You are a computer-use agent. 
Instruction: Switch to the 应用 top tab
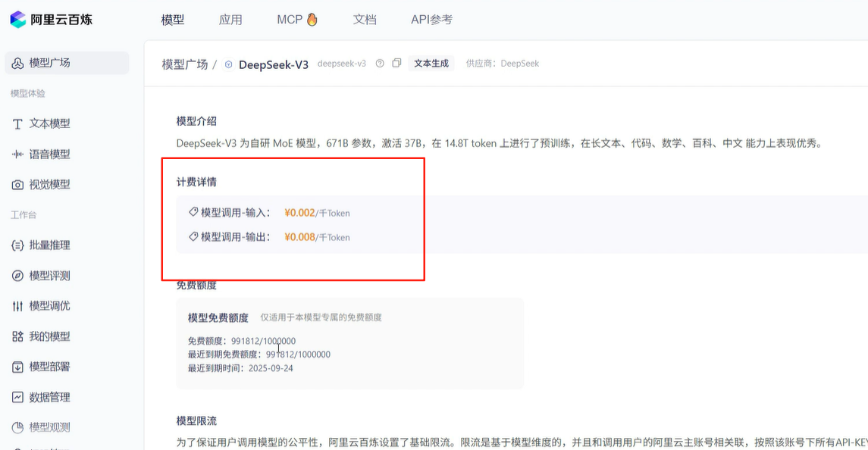click(x=230, y=20)
